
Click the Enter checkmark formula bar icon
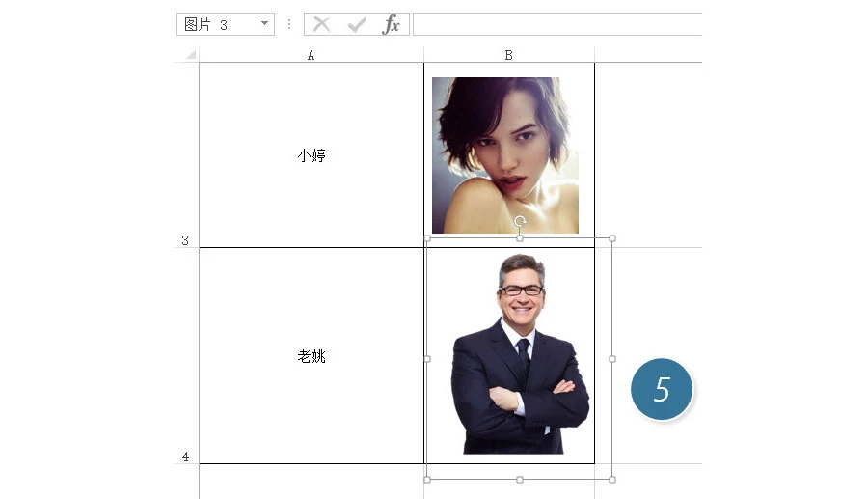pyautogui.click(x=357, y=24)
